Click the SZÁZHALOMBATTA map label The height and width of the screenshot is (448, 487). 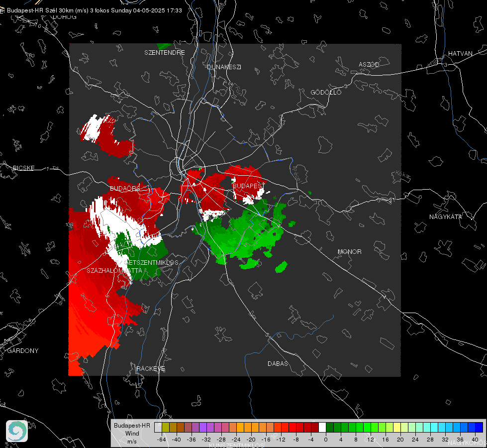click(114, 271)
